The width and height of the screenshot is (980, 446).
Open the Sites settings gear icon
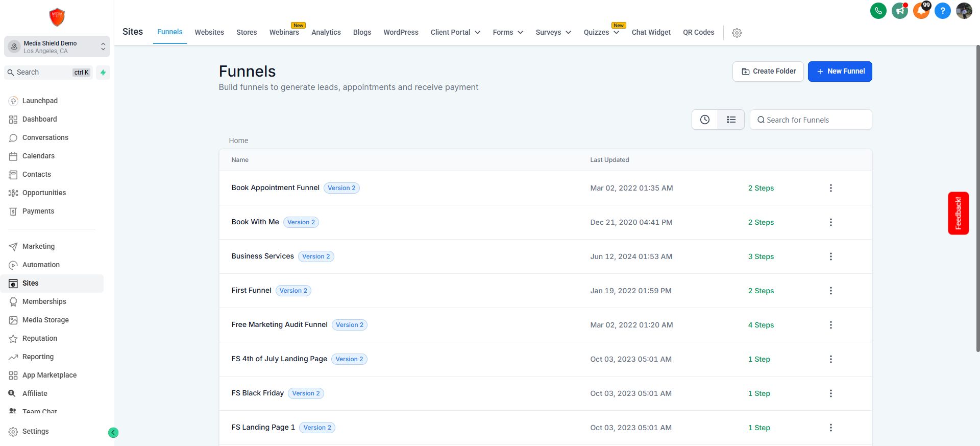737,33
